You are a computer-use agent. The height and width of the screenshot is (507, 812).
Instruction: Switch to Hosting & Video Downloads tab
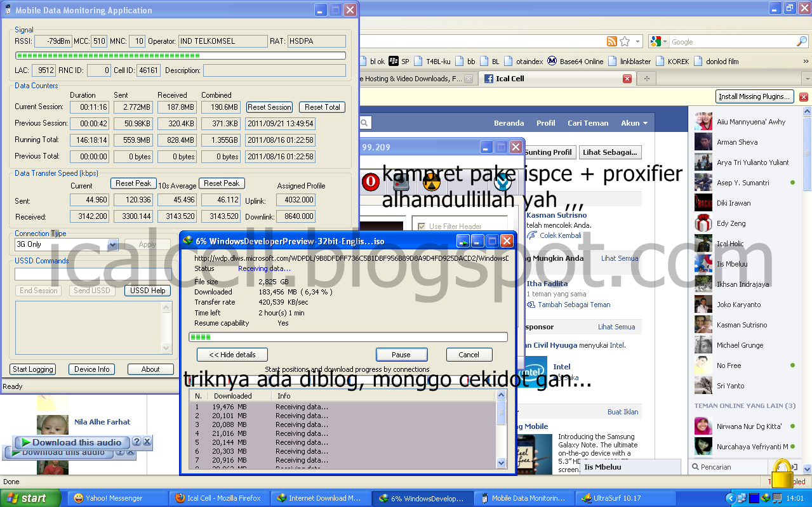416,79
